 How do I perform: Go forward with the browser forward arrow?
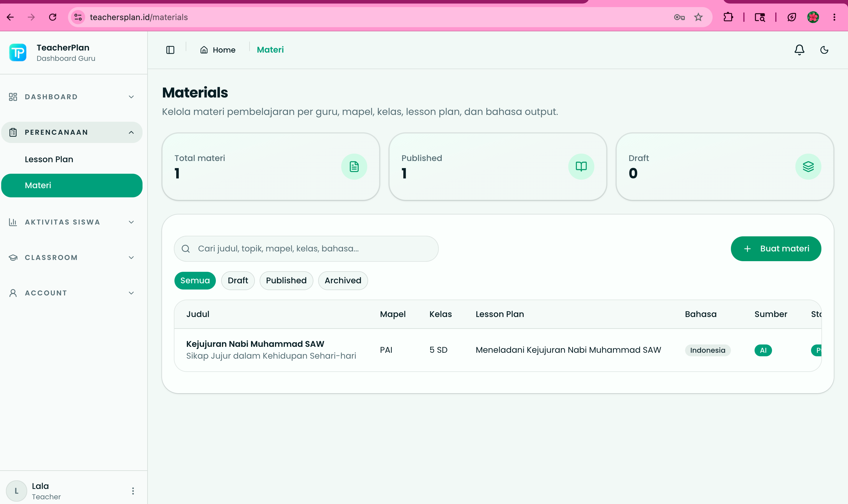click(31, 17)
